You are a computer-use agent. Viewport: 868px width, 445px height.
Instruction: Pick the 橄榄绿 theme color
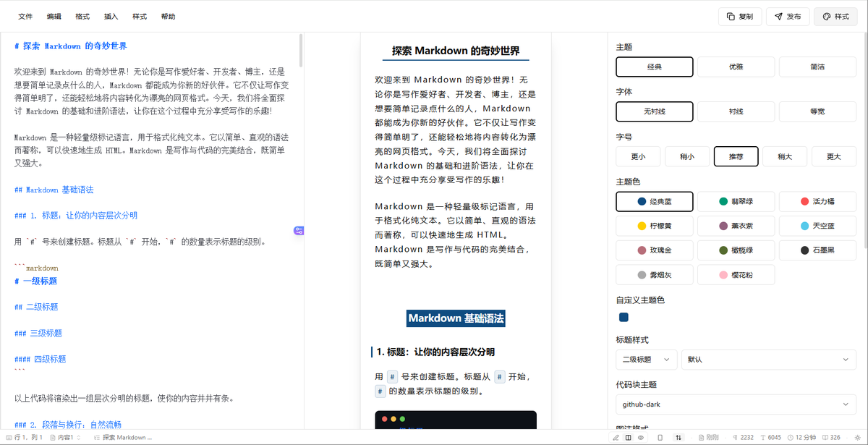[736, 250]
